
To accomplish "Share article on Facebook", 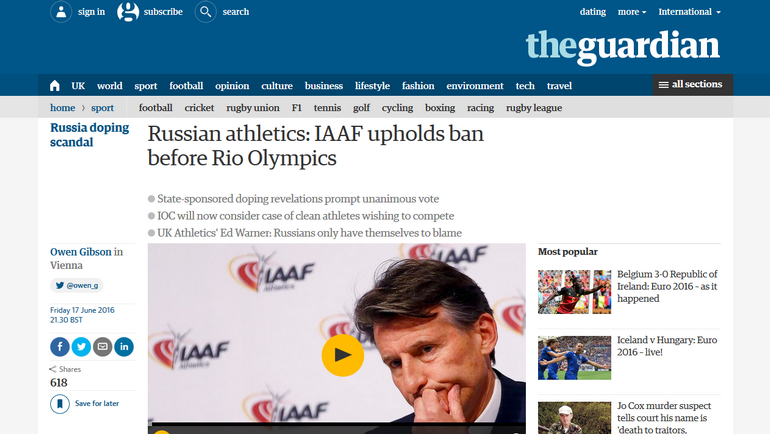I will (60, 347).
